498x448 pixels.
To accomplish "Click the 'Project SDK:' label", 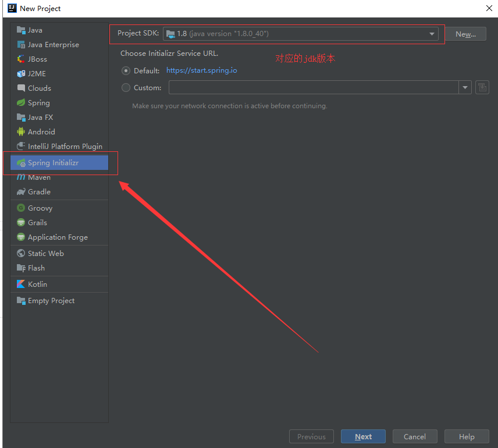I will [x=138, y=33].
